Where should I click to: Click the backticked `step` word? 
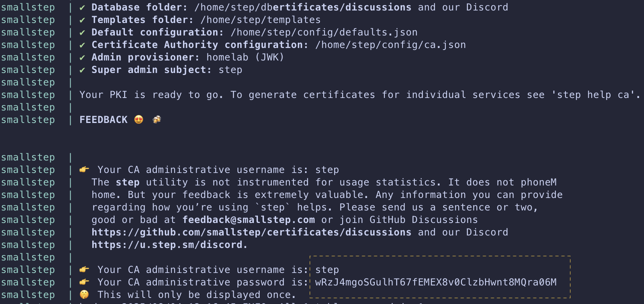click(273, 207)
